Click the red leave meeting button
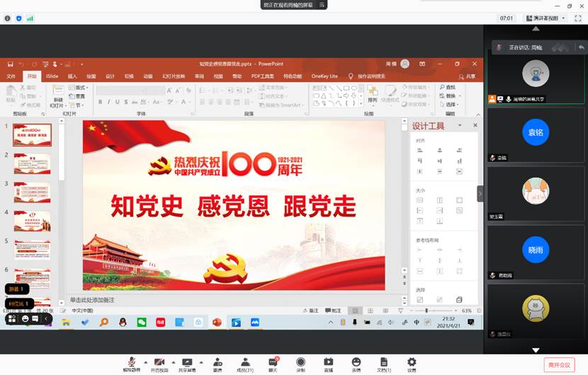The width and height of the screenshot is (588, 375). tap(559, 364)
